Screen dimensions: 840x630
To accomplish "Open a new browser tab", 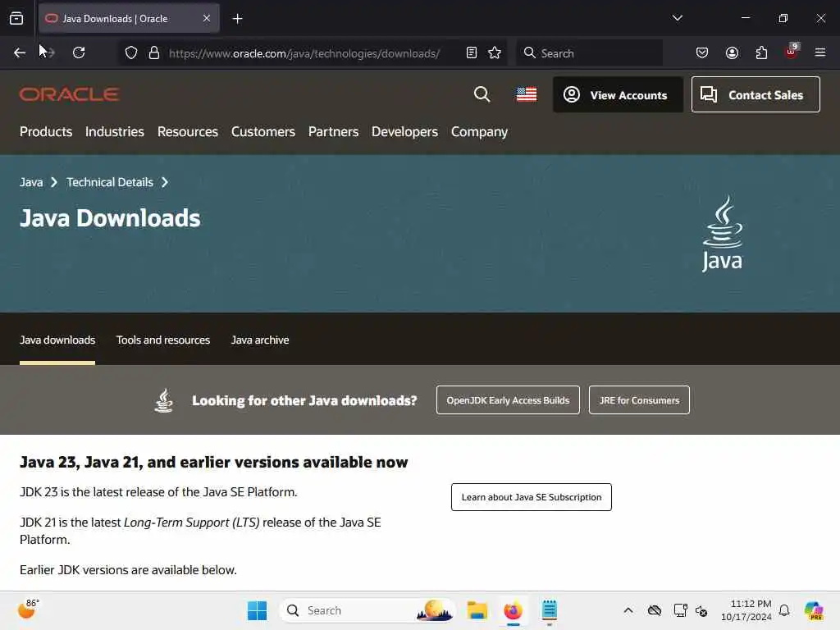I will point(237,19).
